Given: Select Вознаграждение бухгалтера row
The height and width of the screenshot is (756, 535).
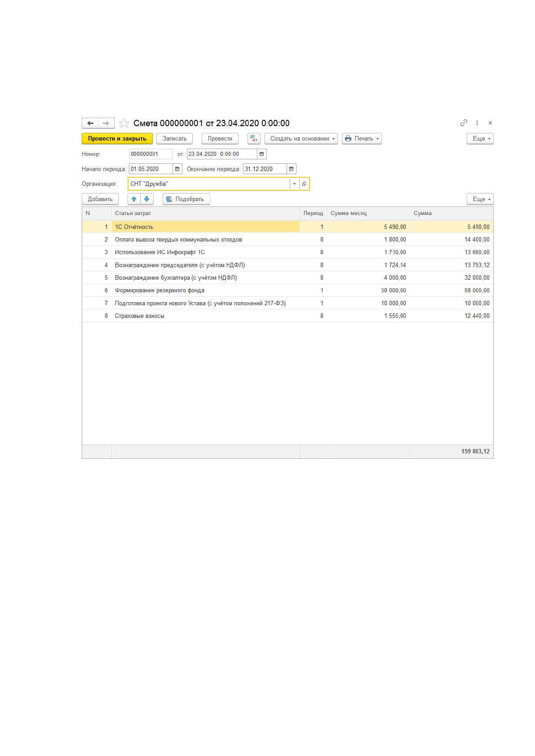Looking at the screenshot, I should click(287, 277).
